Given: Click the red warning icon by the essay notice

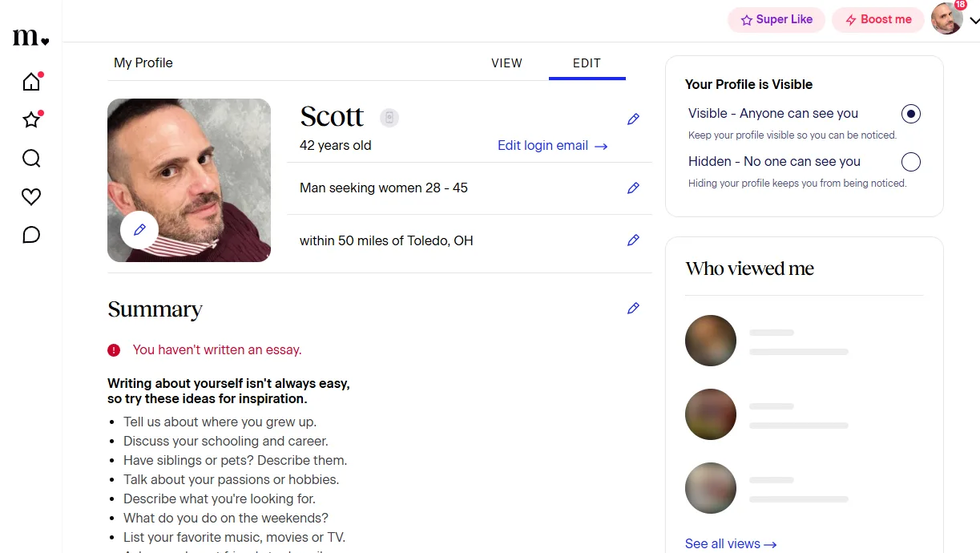Looking at the screenshot, I should pos(114,350).
